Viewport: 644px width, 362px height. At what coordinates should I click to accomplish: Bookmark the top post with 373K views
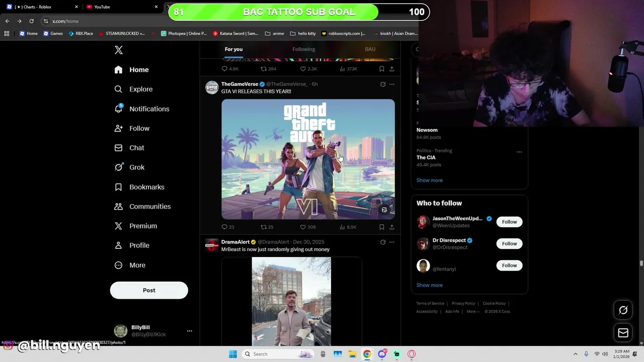(x=382, y=69)
